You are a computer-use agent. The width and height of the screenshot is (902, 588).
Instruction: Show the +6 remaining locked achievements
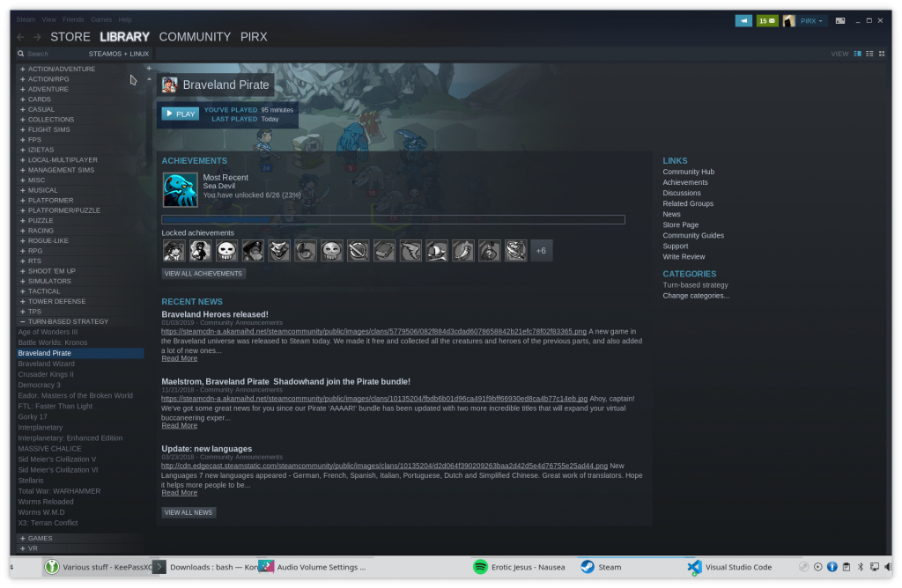pyautogui.click(x=541, y=251)
